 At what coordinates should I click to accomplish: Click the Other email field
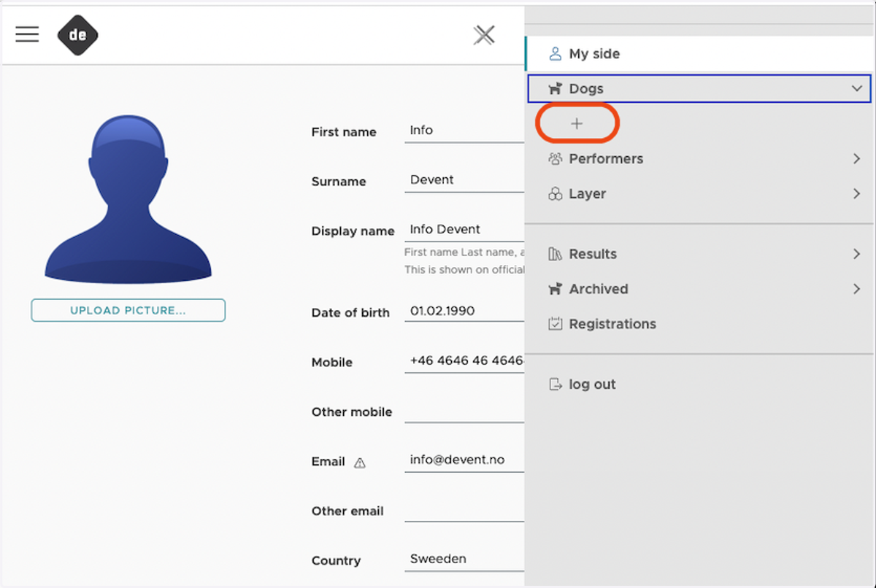point(464,510)
